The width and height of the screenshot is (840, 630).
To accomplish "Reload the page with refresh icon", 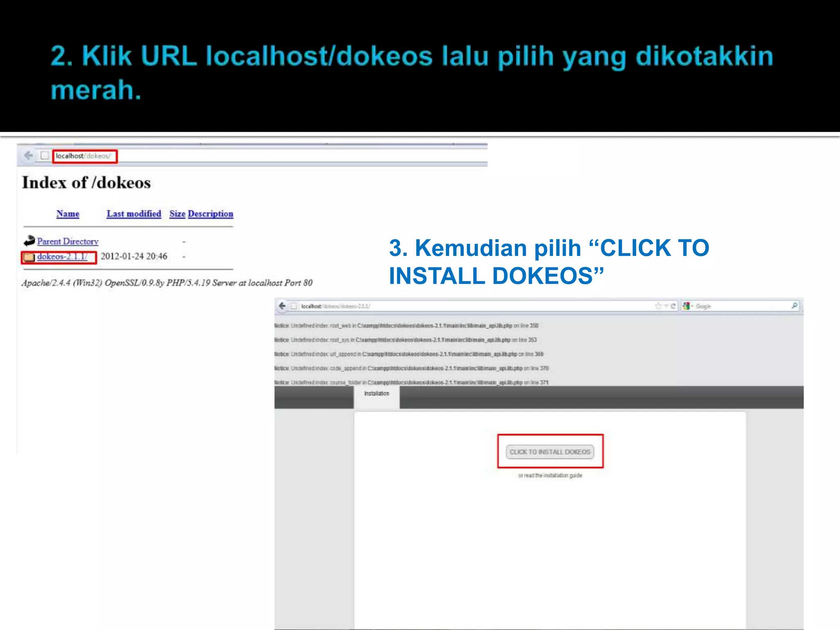I will click(673, 306).
